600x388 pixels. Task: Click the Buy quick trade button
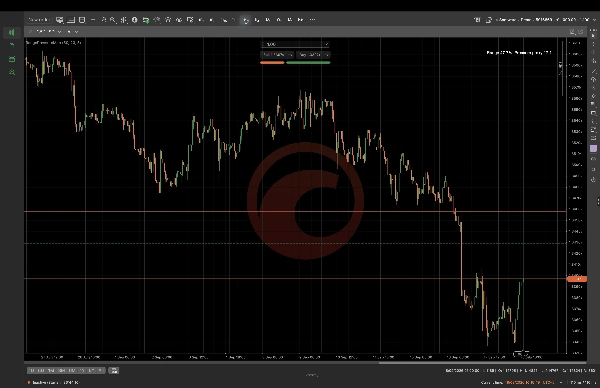point(313,55)
